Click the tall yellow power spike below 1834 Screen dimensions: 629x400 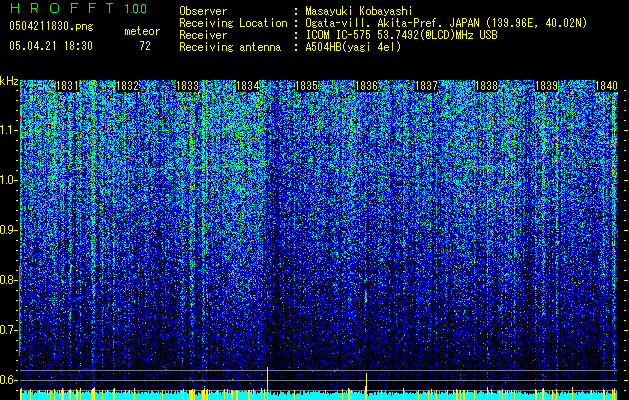[268, 383]
